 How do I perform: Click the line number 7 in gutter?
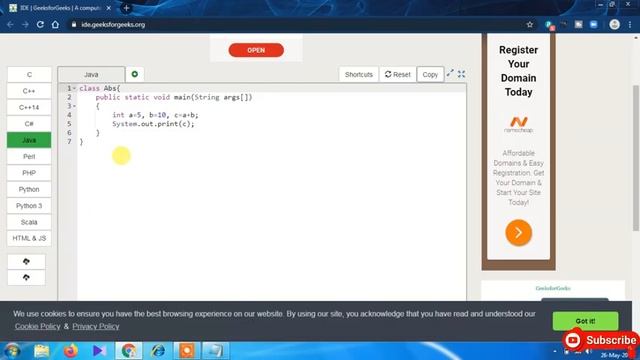[x=69, y=142]
